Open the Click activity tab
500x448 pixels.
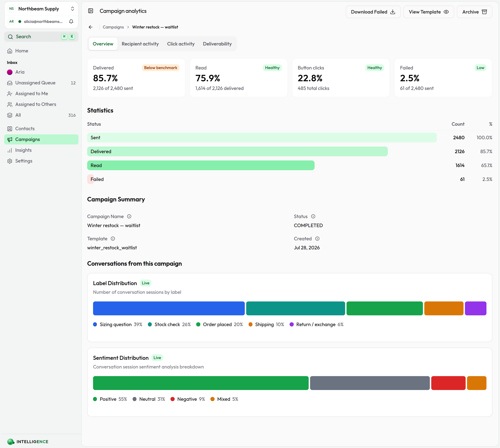click(181, 44)
